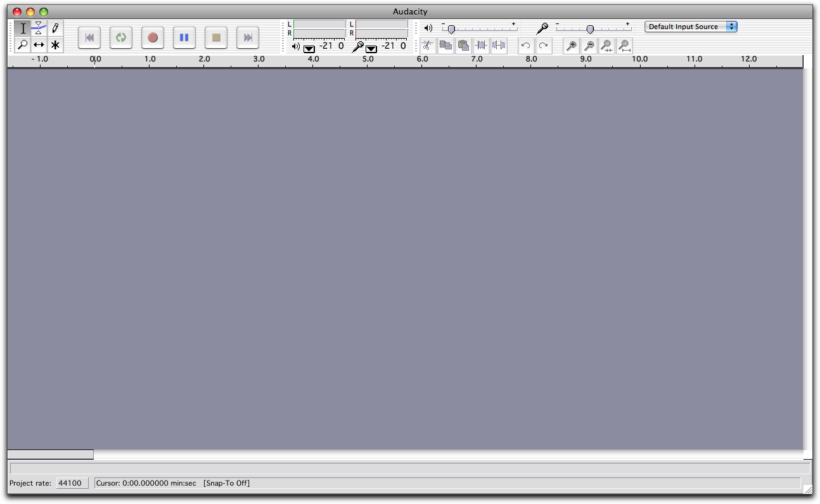Click the green Loop Play button

[x=121, y=38]
